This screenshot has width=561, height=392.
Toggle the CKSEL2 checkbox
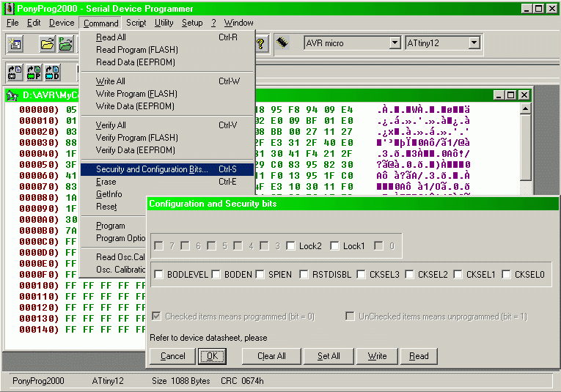click(x=409, y=275)
